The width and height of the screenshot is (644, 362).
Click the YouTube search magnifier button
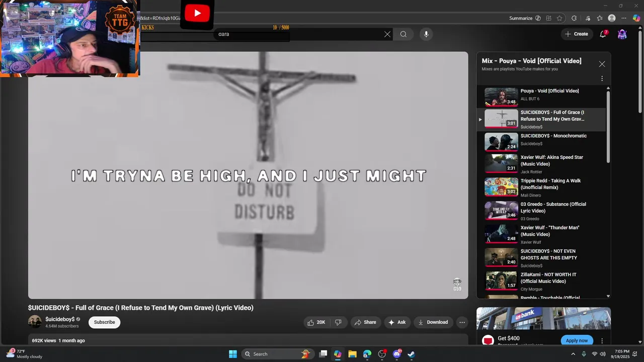pyautogui.click(x=404, y=34)
